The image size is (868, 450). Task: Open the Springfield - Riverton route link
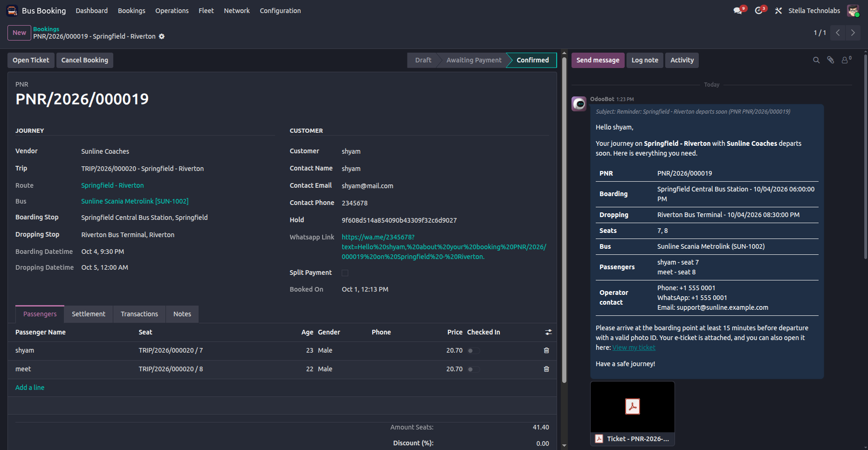112,185
